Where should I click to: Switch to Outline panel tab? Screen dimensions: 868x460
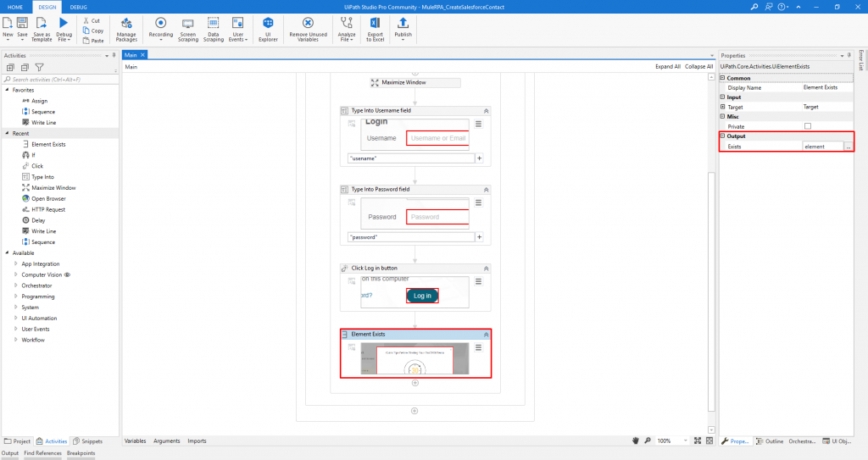click(770, 441)
